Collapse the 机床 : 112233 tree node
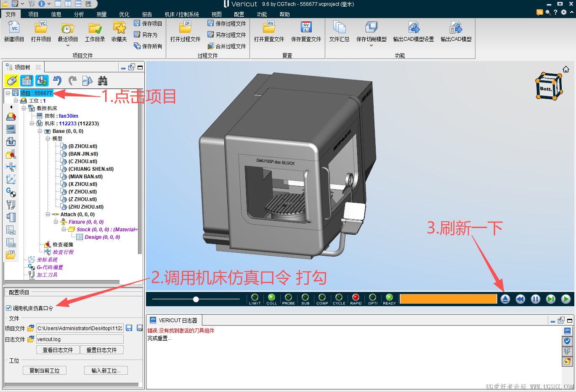576x392 pixels. click(32, 123)
